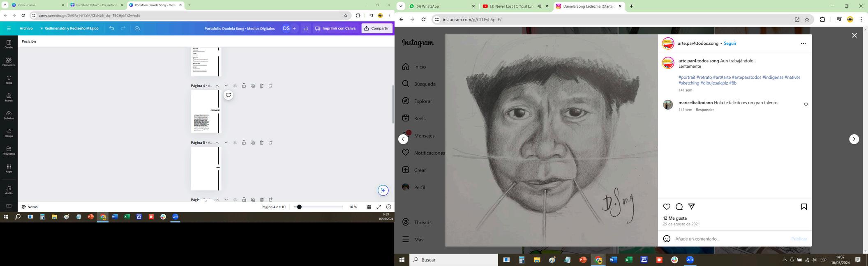Screen dimensions: 868x266
Task: Duplicate Página 5 in Canva
Action: click(x=253, y=143)
